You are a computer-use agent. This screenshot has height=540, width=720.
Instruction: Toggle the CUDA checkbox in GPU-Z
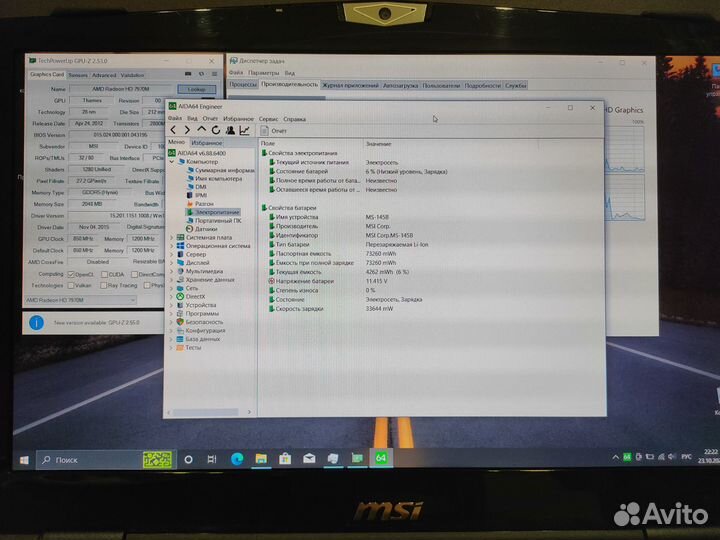[x=104, y=274]
